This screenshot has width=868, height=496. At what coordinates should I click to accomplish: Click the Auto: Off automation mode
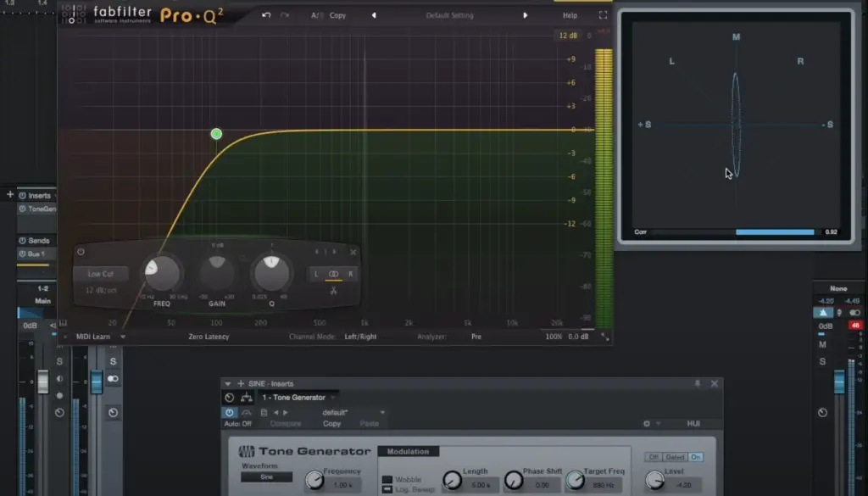238,423
